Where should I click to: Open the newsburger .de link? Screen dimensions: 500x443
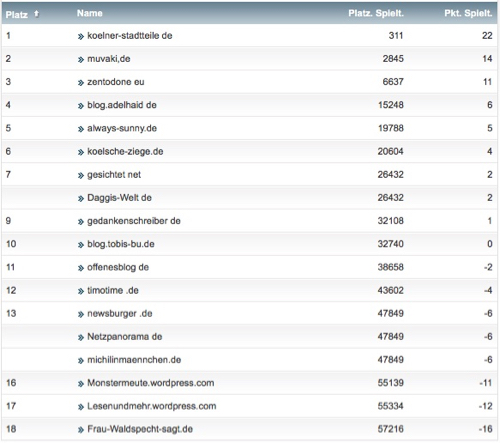(120, 314)
